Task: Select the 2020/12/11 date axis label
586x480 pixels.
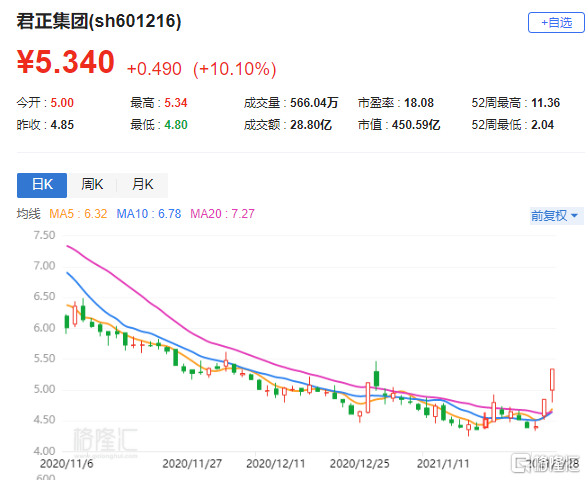Action: (x=276, y=464)
